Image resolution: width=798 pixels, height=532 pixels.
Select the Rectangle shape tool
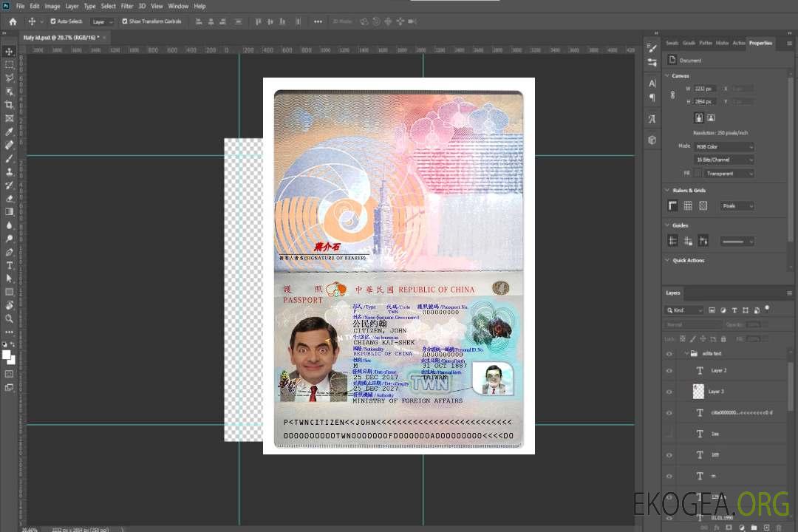click(9, 292)
